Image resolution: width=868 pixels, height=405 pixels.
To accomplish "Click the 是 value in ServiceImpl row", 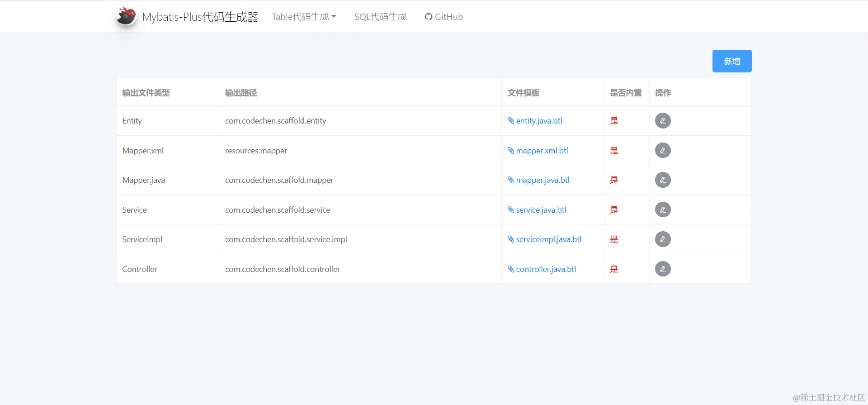I will [614, 239].
